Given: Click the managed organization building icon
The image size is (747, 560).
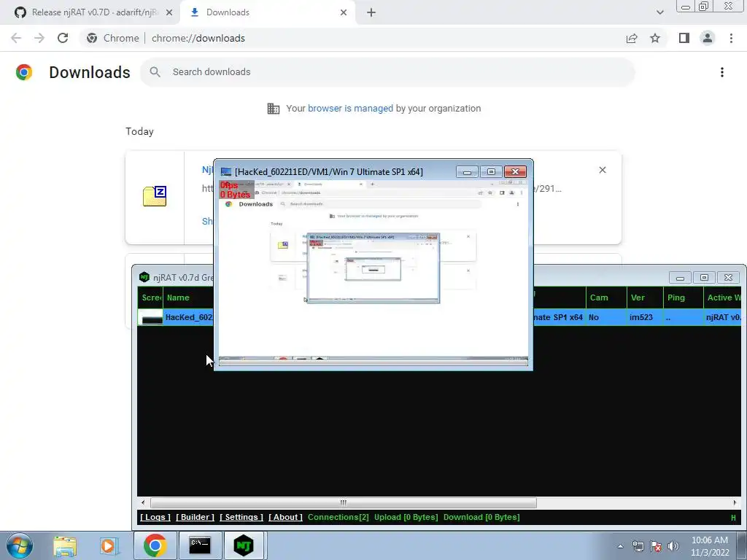Looking at the screenshot, I should pos(274,109).
